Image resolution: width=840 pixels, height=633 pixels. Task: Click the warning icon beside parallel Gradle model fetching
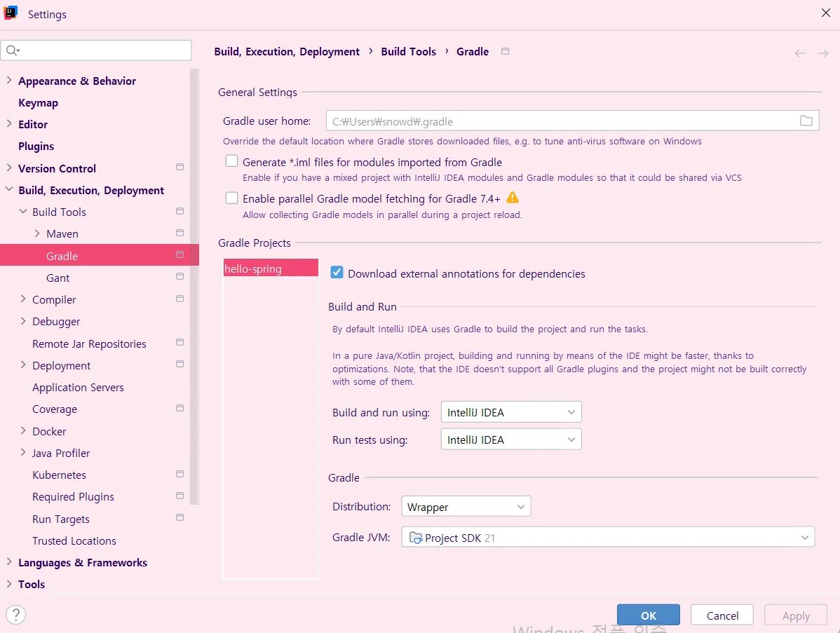click(513, 198)
